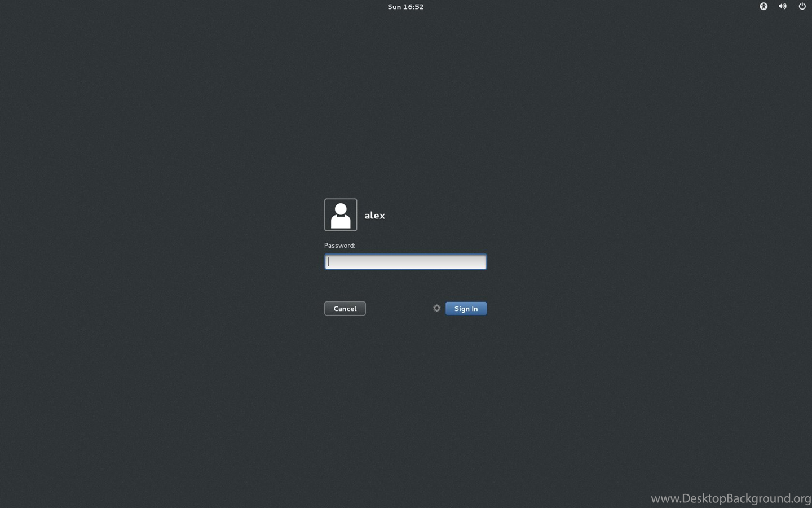The height and width of the screenshot is (508, 812).
Task: Click Cancel to return to user list
Action: [345, 308]
